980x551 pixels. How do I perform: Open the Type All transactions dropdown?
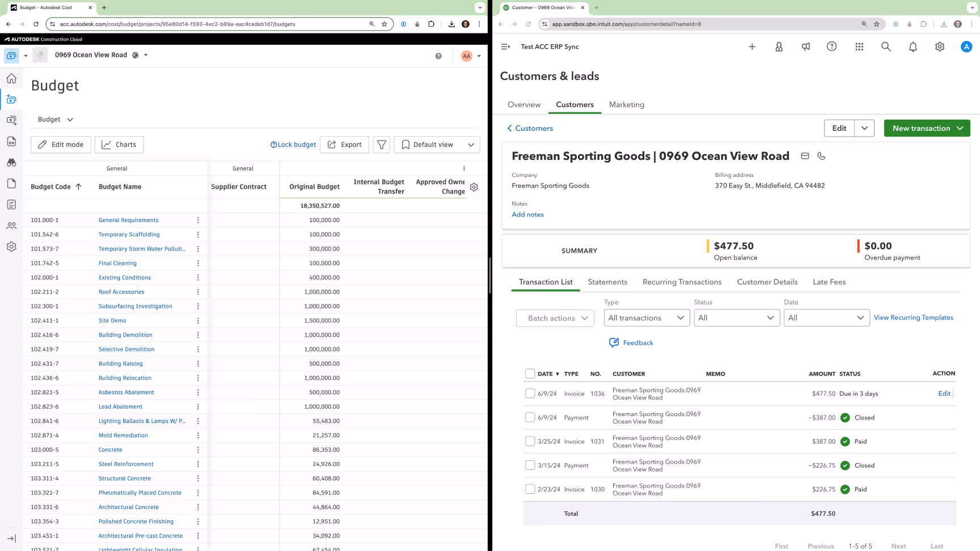647,318
